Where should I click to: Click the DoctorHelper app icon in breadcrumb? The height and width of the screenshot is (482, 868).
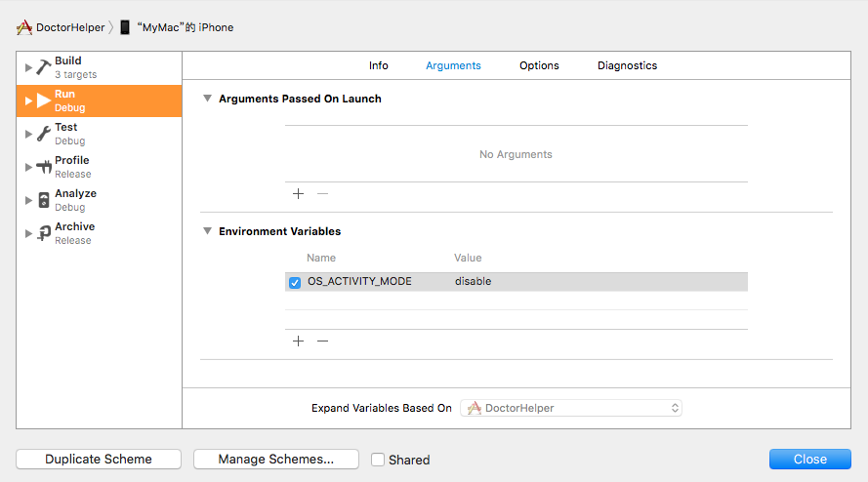pyautogui.click(x=24, y=27)
